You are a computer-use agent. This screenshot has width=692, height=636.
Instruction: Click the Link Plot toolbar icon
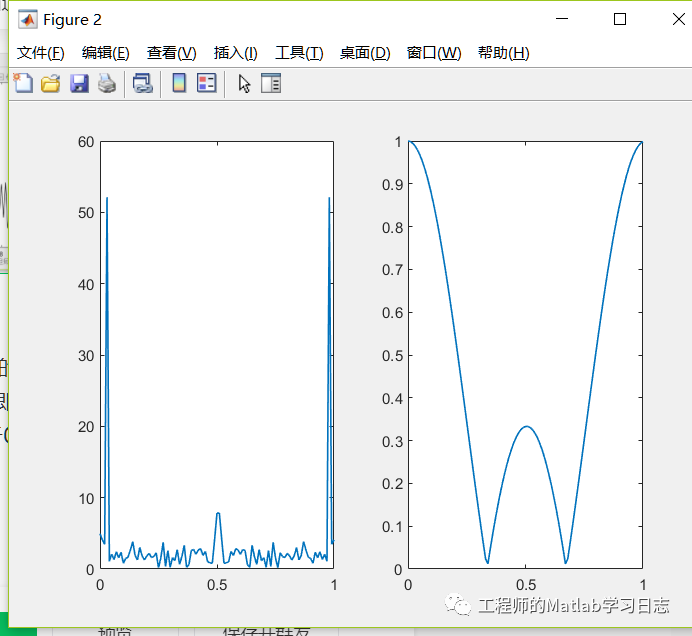coord(143,83)
